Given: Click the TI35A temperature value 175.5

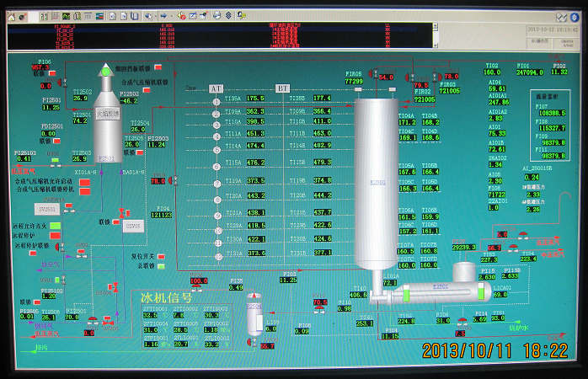Looking at the screenshot, I should pos(254,99).
